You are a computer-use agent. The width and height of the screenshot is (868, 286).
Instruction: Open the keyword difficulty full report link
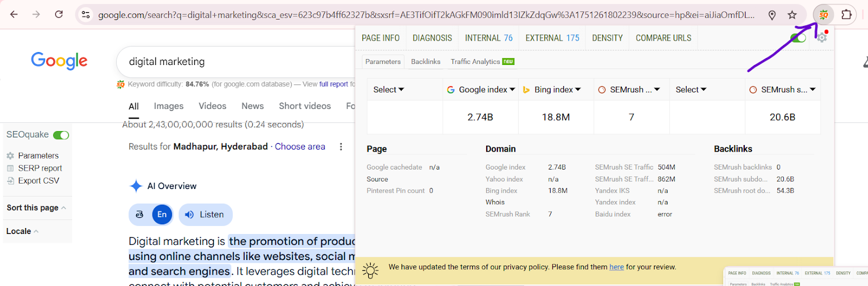coord(334,84)
